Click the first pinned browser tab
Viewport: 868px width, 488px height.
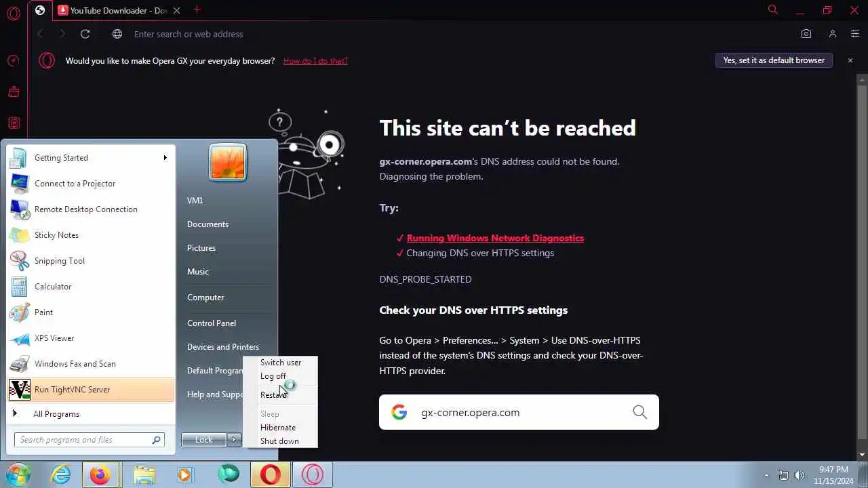click(x=40, y=10)
